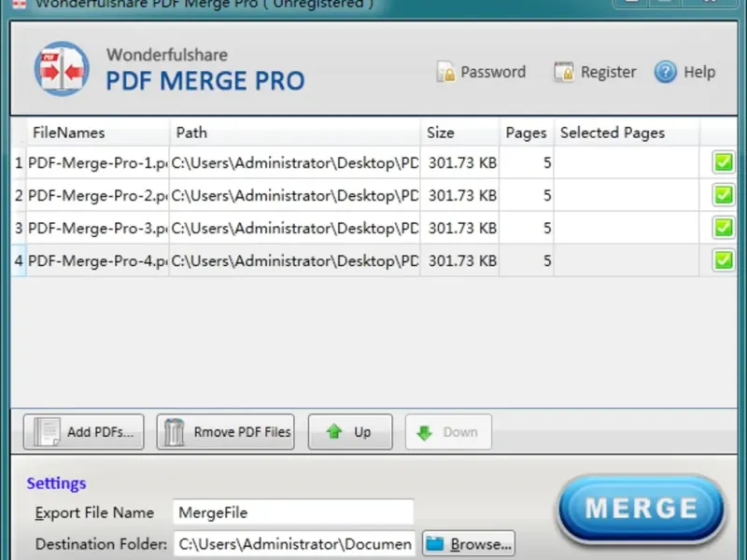
Task: Click Selected Pages cell for PDF-Merge-Pro-4
Action: pyautogui.click(x=627, y=260)
